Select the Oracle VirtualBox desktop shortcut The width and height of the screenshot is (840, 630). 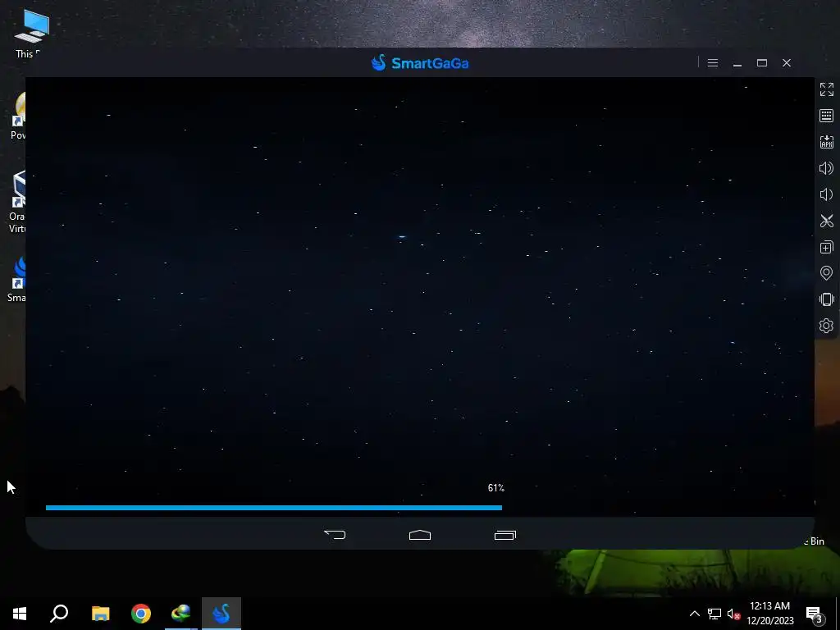(16, 203)
